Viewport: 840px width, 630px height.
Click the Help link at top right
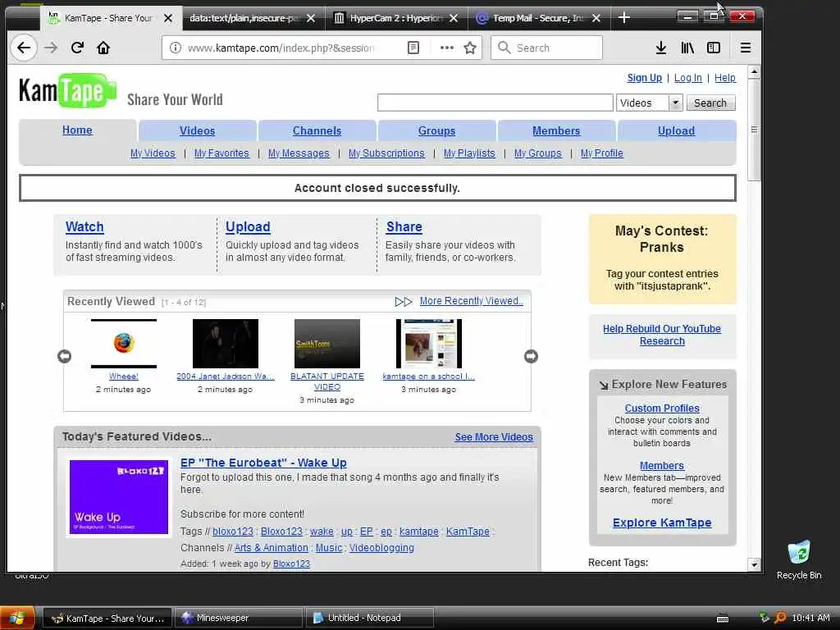[x=725, y=78]
